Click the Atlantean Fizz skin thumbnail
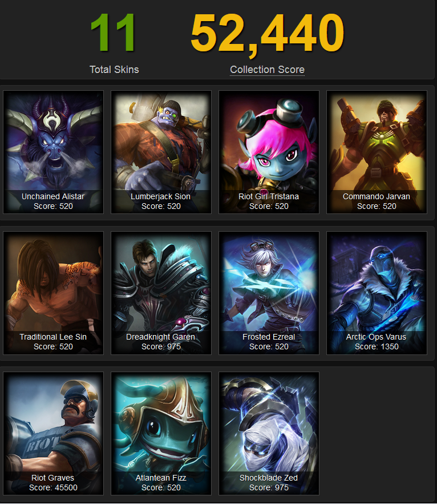The width and height of the screenshot is (437, 504). tap(161, 434)
